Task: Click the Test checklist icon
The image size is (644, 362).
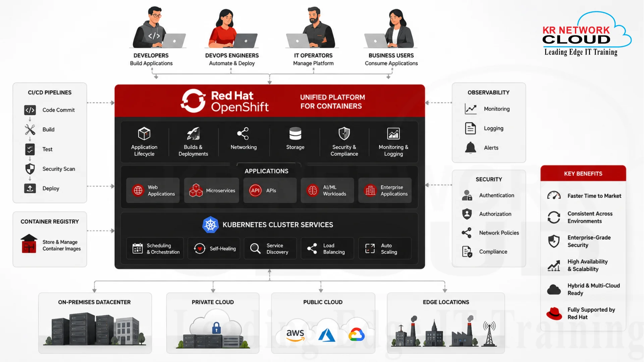Action: coord(30,149)
